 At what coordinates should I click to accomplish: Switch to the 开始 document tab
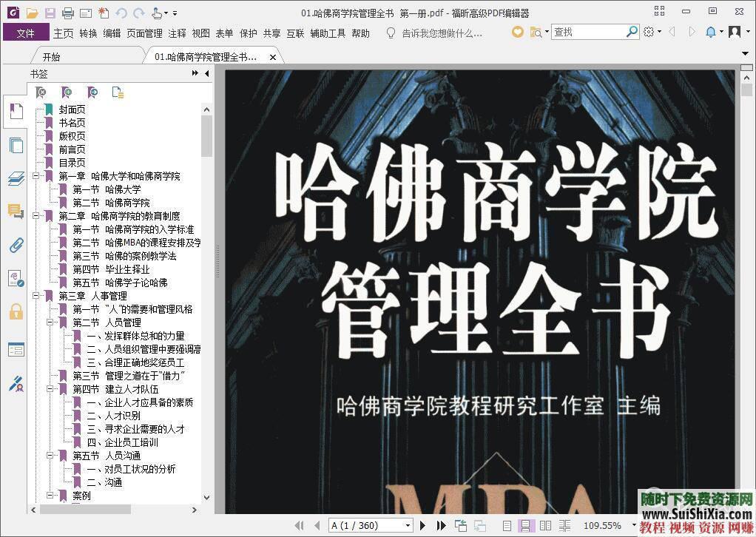(x=51, y=57)
